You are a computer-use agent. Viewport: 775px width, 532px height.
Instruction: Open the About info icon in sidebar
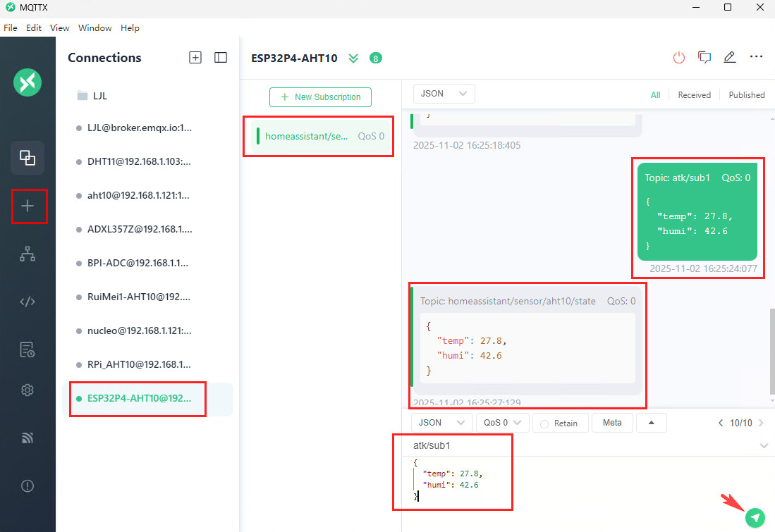28,486
